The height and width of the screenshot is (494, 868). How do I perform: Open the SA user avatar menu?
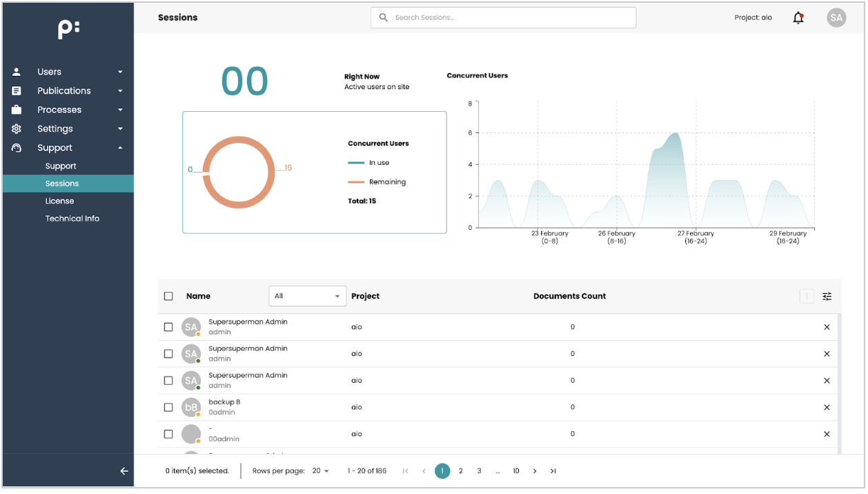pyautogui.click(x=836, y=18)
